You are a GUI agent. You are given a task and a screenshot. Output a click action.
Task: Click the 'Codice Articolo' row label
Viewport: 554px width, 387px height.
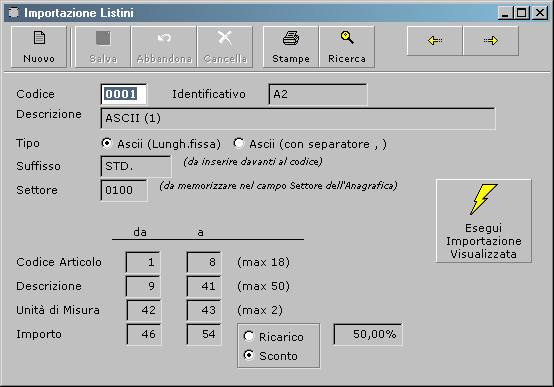point(59,262)
